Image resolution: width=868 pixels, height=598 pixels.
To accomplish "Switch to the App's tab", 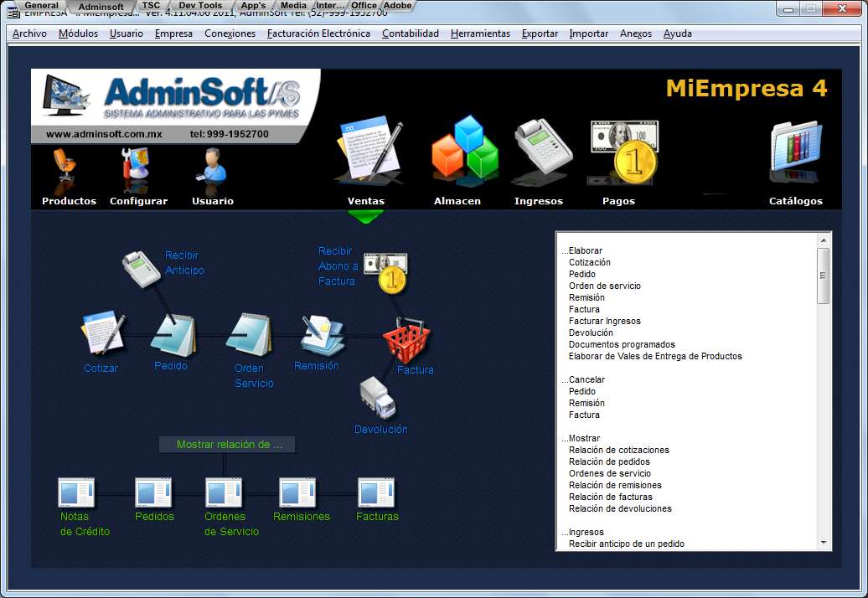I will click(x=253, y=6).
